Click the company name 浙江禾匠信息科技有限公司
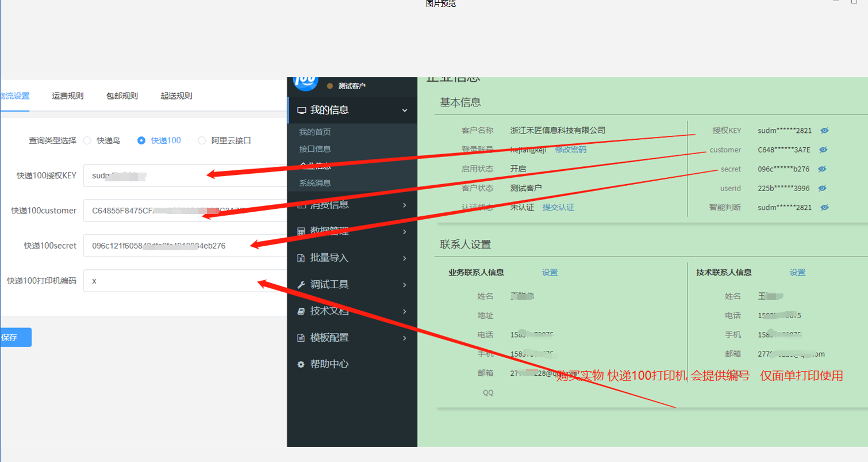The image size is (868, 462). (558, 131)
